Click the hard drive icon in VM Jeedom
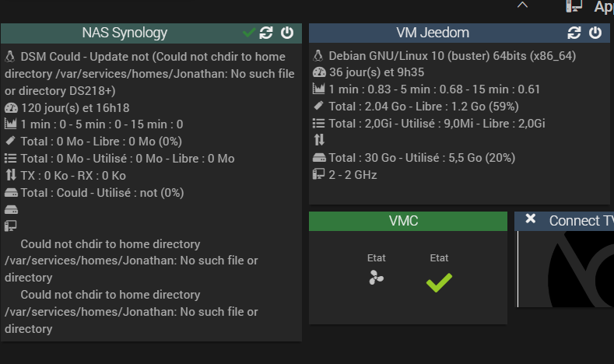Screen dimensions: 614x364 [318, 157]
